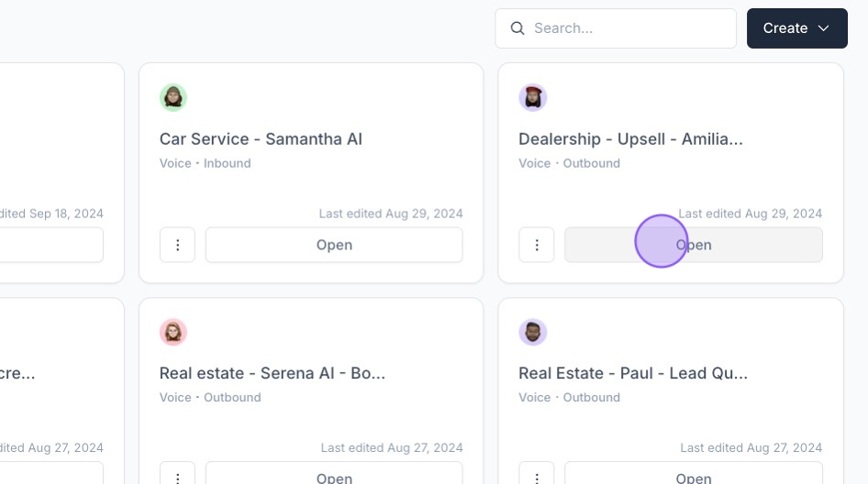Click the Dealership Upsell Amilia avatar
Viewport: 868px width, 484px height.
point(533,97)
